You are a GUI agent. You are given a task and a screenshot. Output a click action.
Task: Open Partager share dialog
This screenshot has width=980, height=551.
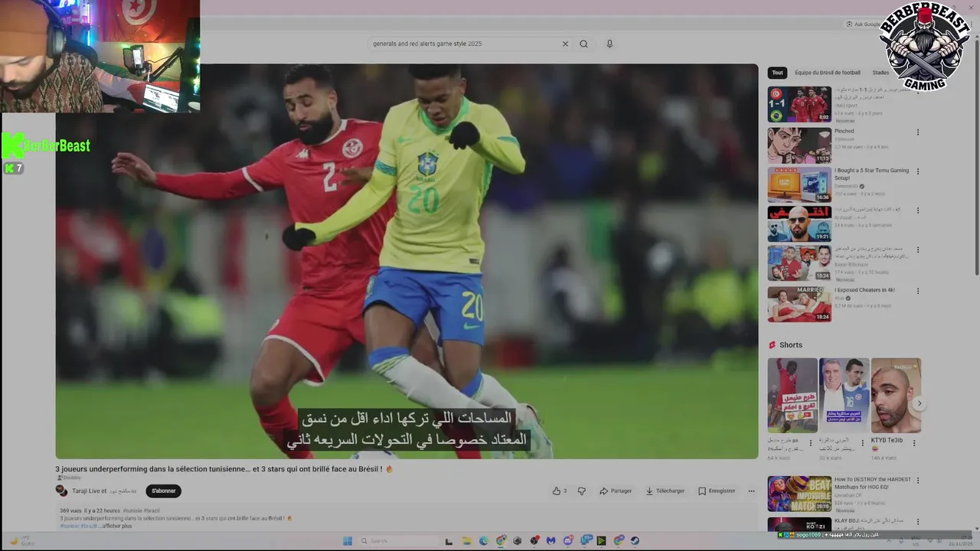coord(616,491)
